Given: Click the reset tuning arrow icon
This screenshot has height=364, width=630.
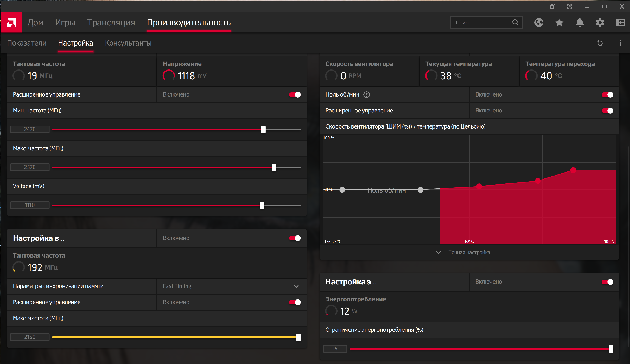Looking at the screenshot, I should [x=600, y=43].
